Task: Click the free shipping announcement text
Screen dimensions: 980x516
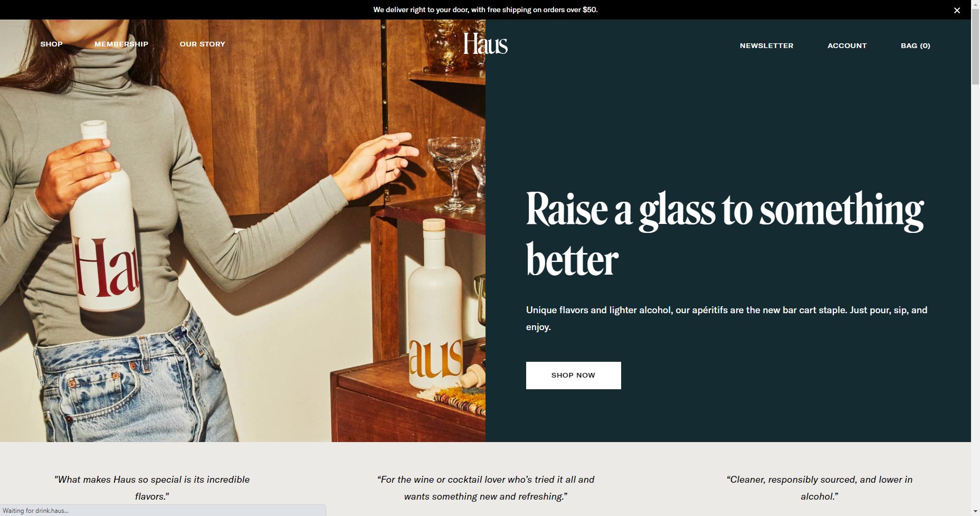Action: pyautogui.click(x=486, y=10)
